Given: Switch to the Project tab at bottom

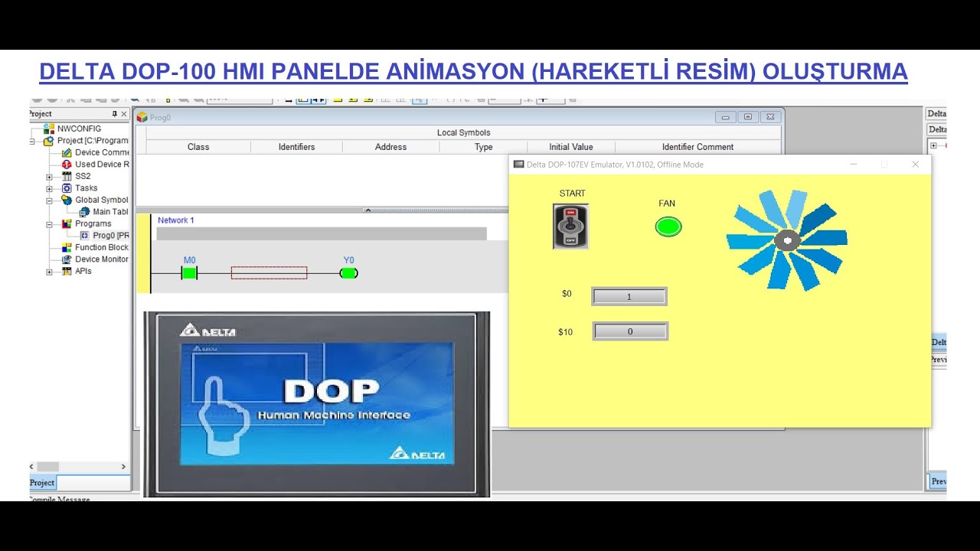Looking at the screenshot, I should click(x=42, y=483).
